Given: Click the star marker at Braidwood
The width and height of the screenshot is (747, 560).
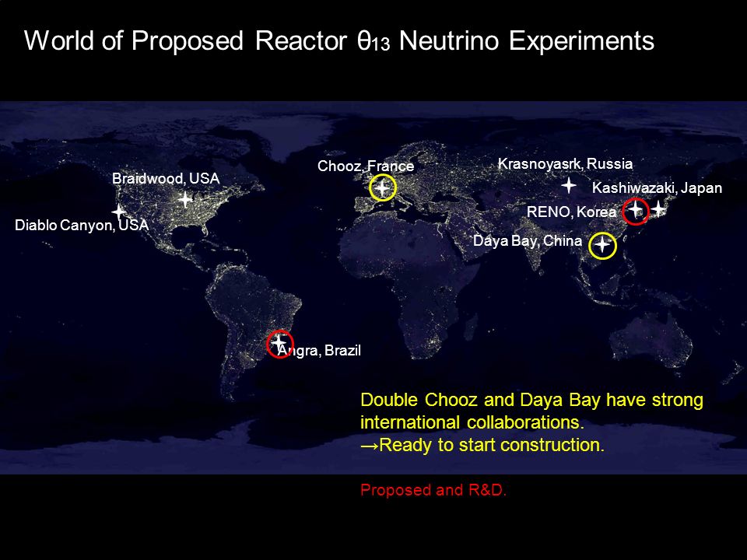Looking at the screenshot, I should [185, 199].
